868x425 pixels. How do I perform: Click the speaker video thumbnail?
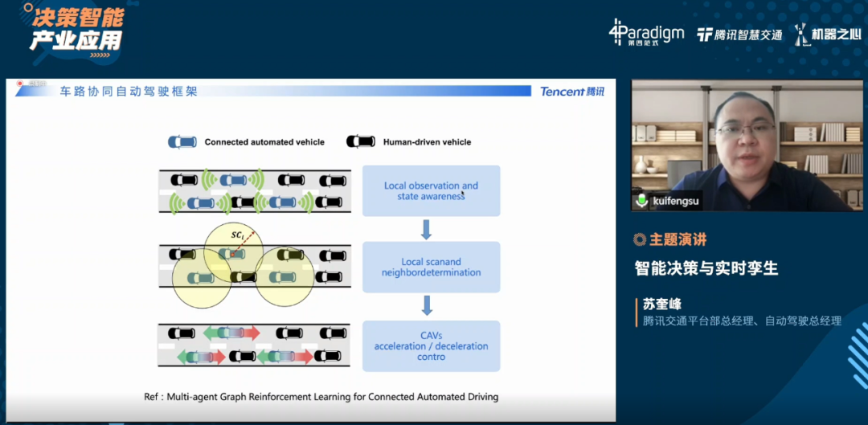coord(747,145)
